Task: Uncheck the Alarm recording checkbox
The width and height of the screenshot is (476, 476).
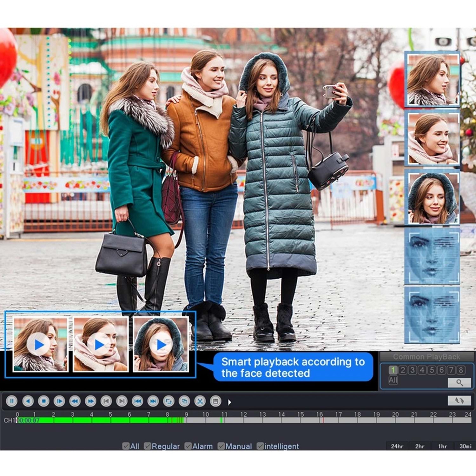Action: 188,446
